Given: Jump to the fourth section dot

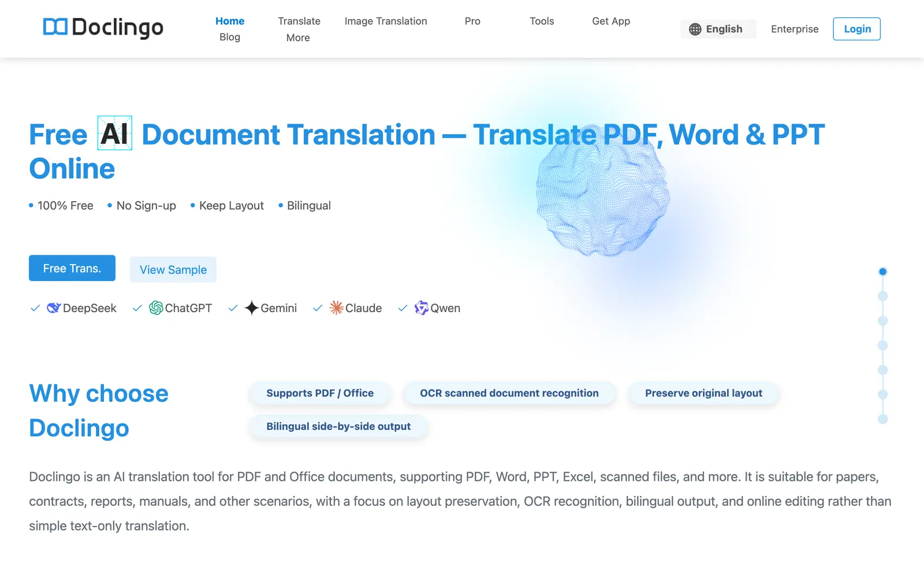Looking at the screenshot, I should [x=882, y=345].
